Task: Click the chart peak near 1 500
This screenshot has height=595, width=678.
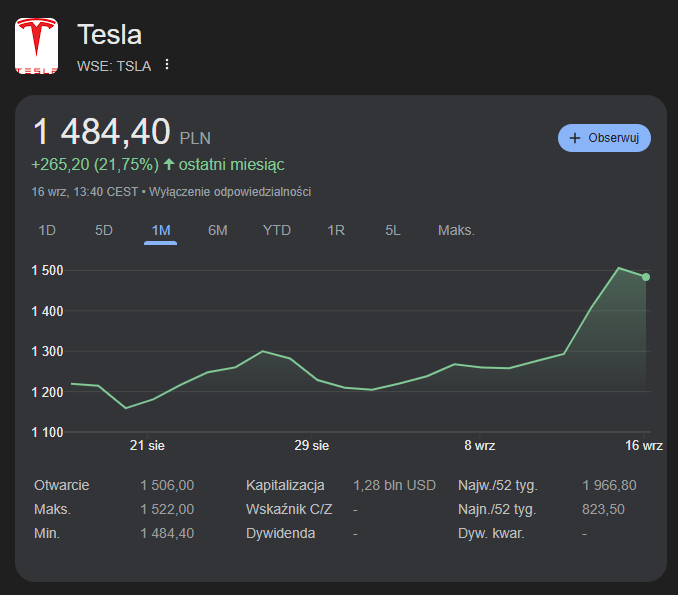Action: tap(619, 268)
